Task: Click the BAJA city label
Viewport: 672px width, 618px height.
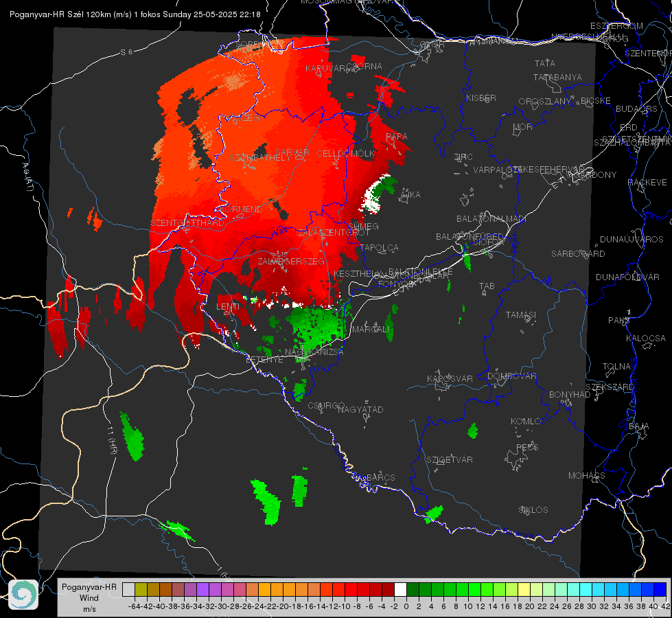Action: point(639,426)
